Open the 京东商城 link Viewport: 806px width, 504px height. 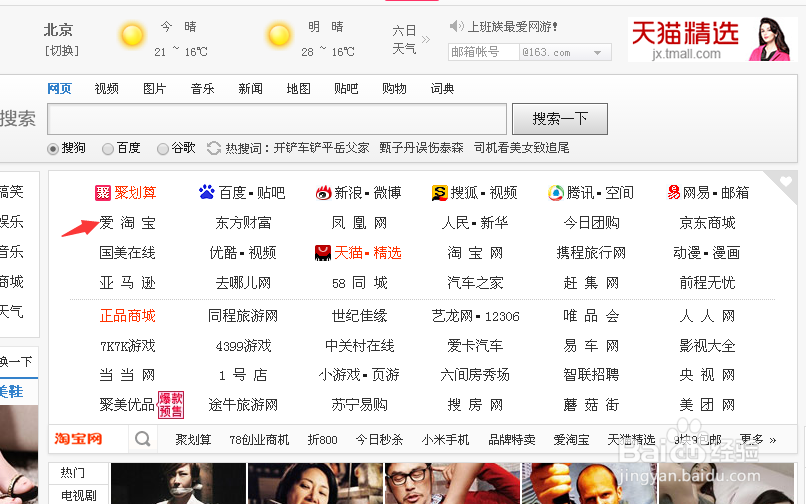pyautogui.click(x=707, y=223)
